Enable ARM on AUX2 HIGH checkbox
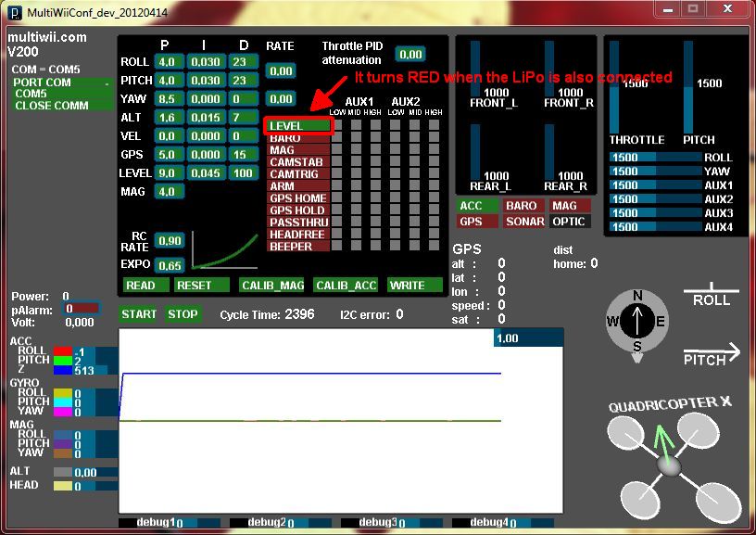Viewport: 756px width, 535px height. 435,185
